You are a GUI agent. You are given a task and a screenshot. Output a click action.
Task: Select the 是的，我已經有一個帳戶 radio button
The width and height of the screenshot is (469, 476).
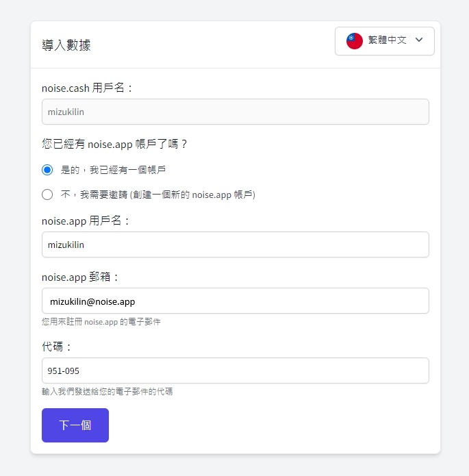point(47,170)
